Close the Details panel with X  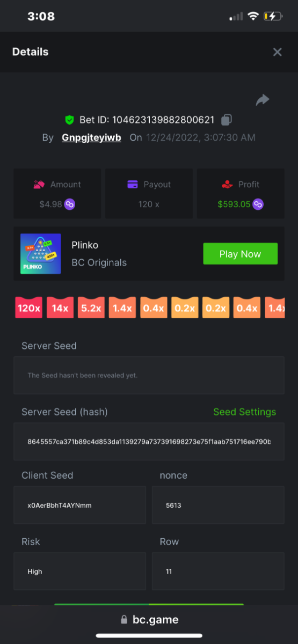coord(277,52)
